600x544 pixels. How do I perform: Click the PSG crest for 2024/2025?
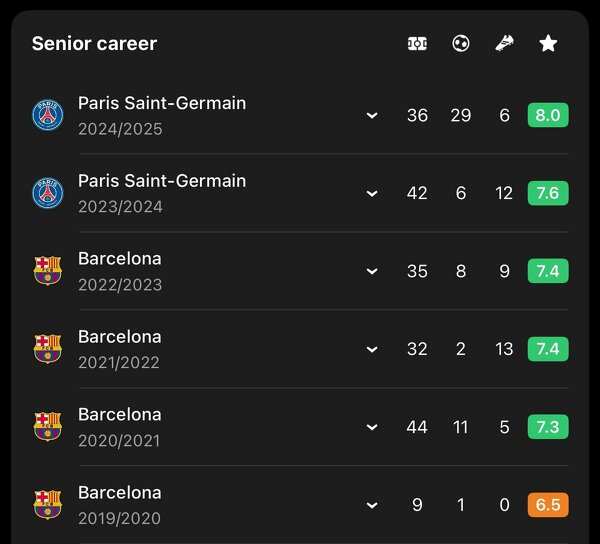[47, 116]
